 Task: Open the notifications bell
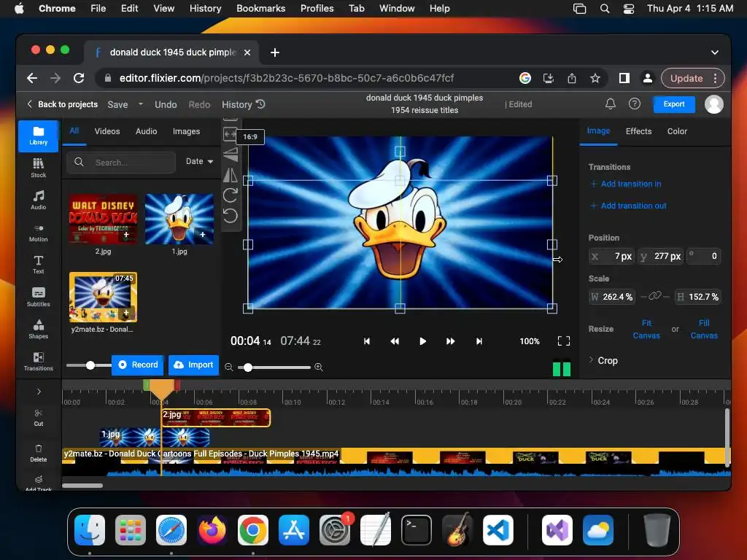coord(611,104)
